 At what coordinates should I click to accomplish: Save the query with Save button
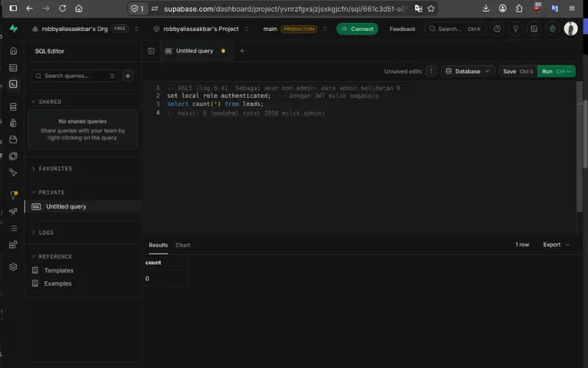[x=518, y=71]
